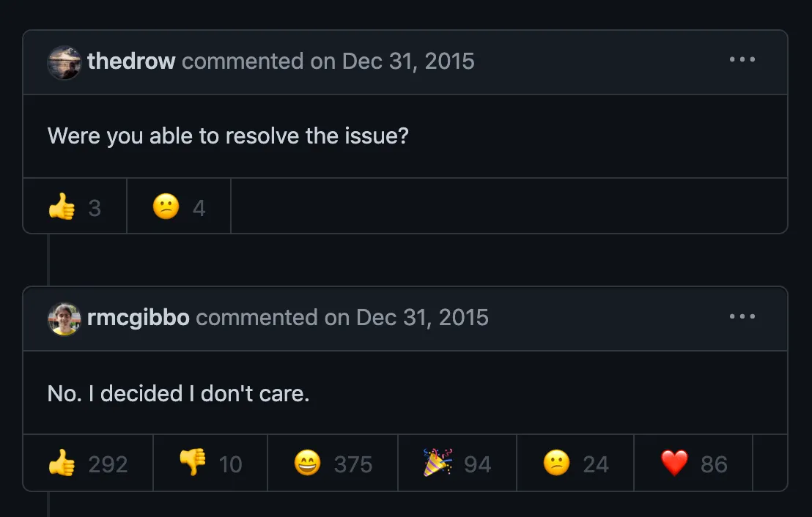Toggle confused face reaction with 4 votes
Screen dimensions: 812x517
click(179, 206)
